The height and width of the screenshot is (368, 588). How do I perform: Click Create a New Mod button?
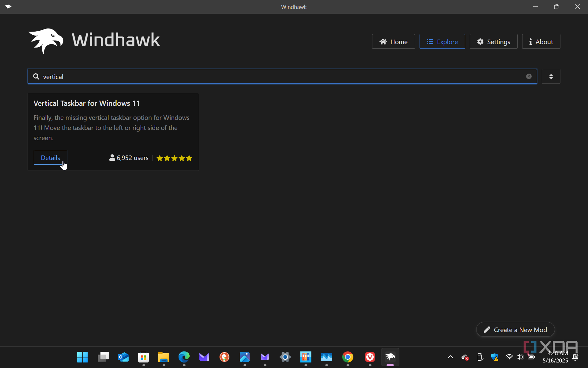[x=515, y=330]
